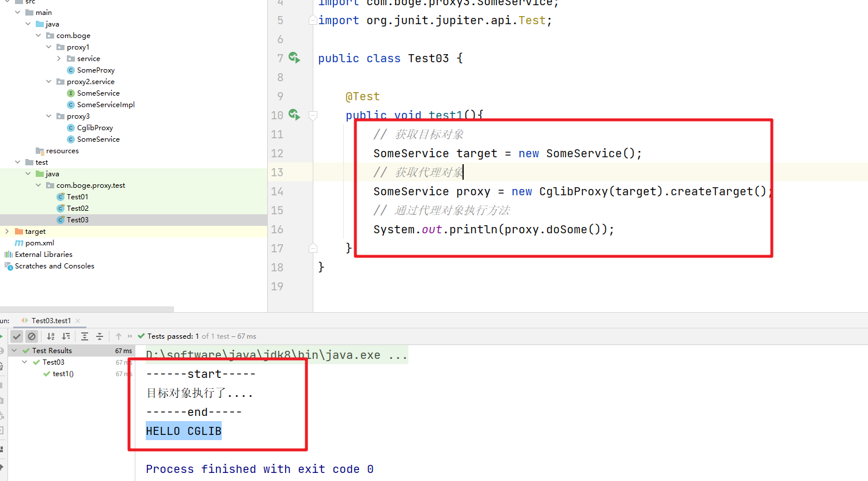
Task: Close the Test03.test1 run tab
Action: (78, 321)
